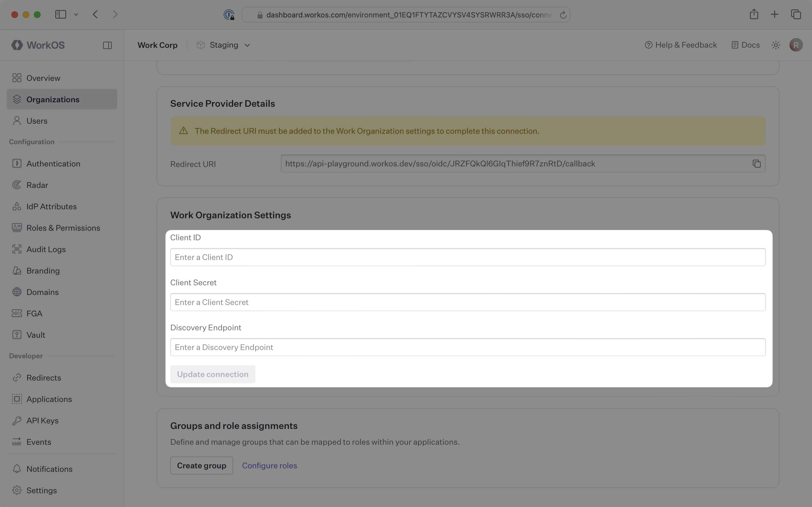Open the Audit Logs section
Screen dimensions: 812x507
pos(46,249)
